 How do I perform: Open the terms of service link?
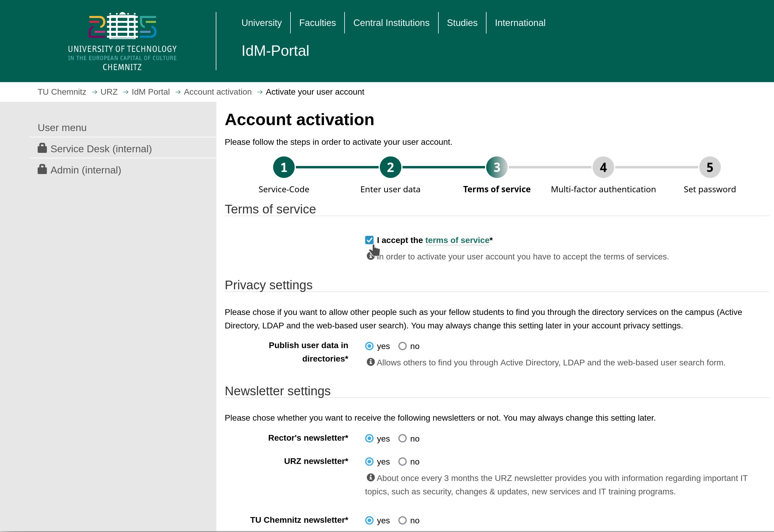457,240
